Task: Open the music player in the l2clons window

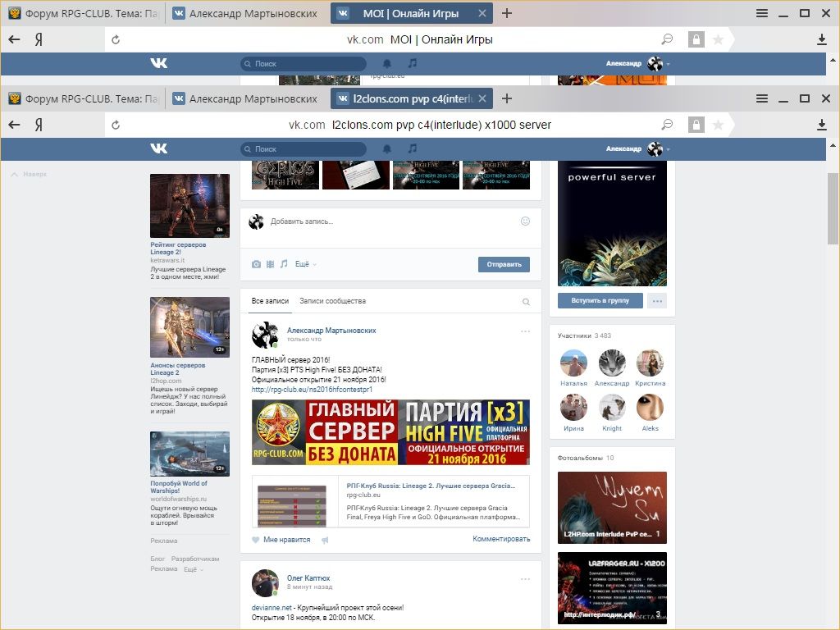Action: [x=412, y=148]
